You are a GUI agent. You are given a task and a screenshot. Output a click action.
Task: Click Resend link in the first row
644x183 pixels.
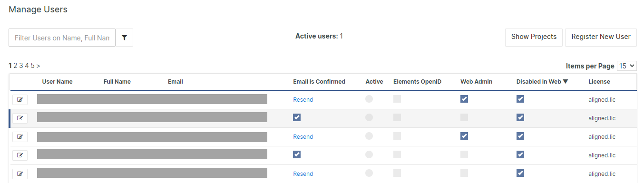(303, 100)
